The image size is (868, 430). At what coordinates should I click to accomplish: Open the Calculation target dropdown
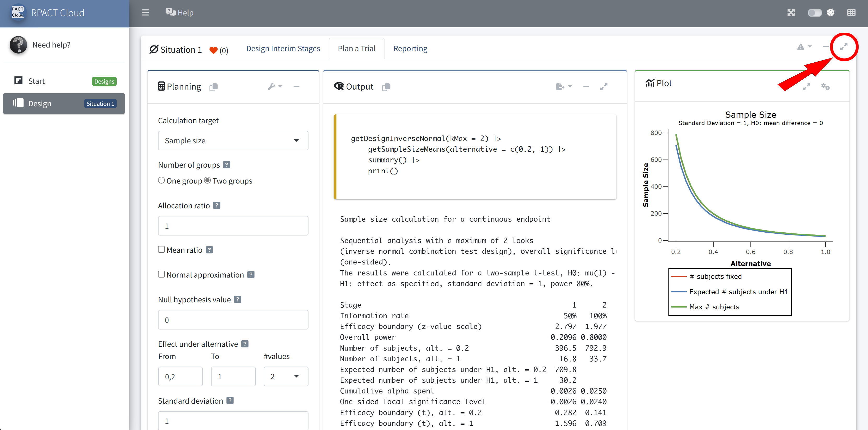point(233,141)
